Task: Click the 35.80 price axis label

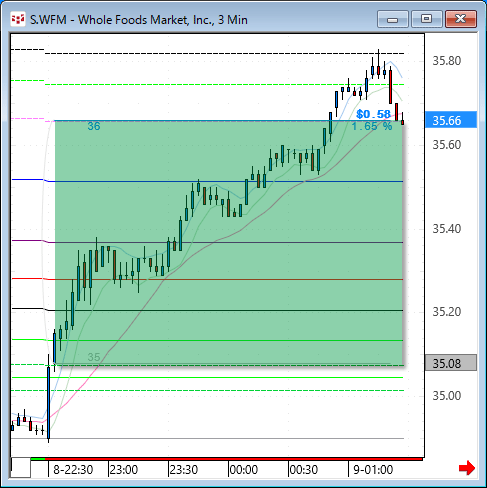Action: 447,61
